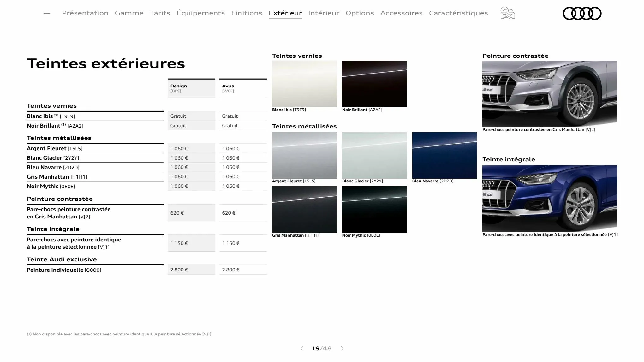Click the Design [DES] column header
Image resolution: width=644 pixels, height=362 pixels.
191,88
